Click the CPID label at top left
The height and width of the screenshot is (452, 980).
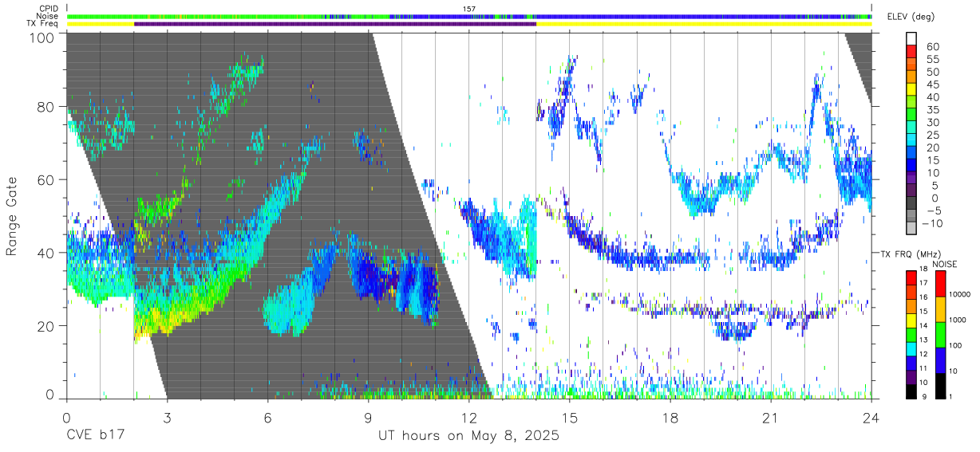point(47,9)
